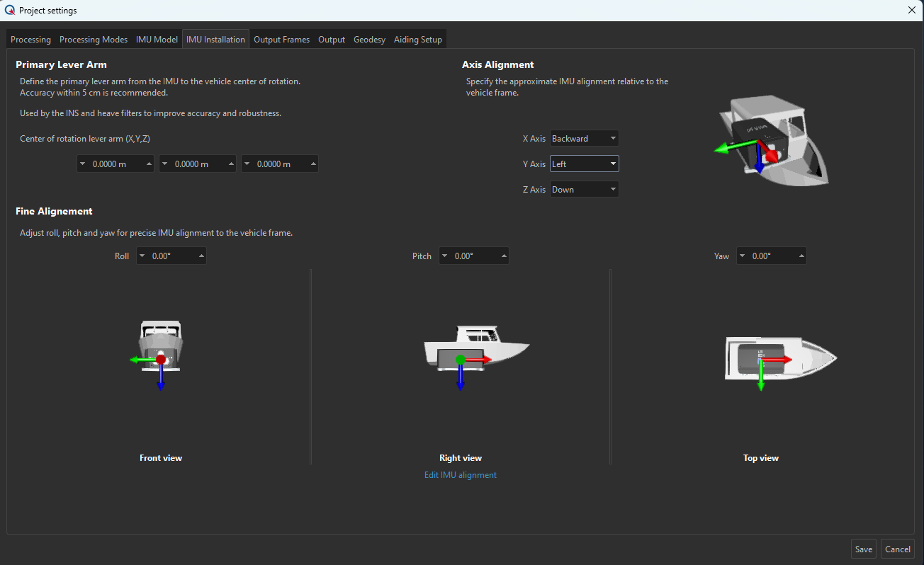The width and height of the screenshot is (924, 565).
Task: Click the Edit IMU alignment link
Action: (460, 475)
